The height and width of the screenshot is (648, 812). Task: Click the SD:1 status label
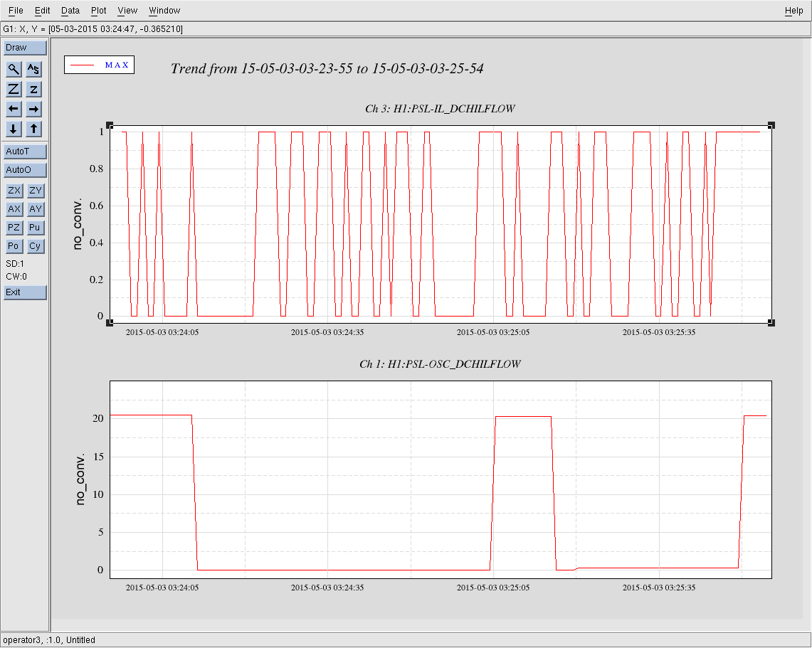click(15, 264)
